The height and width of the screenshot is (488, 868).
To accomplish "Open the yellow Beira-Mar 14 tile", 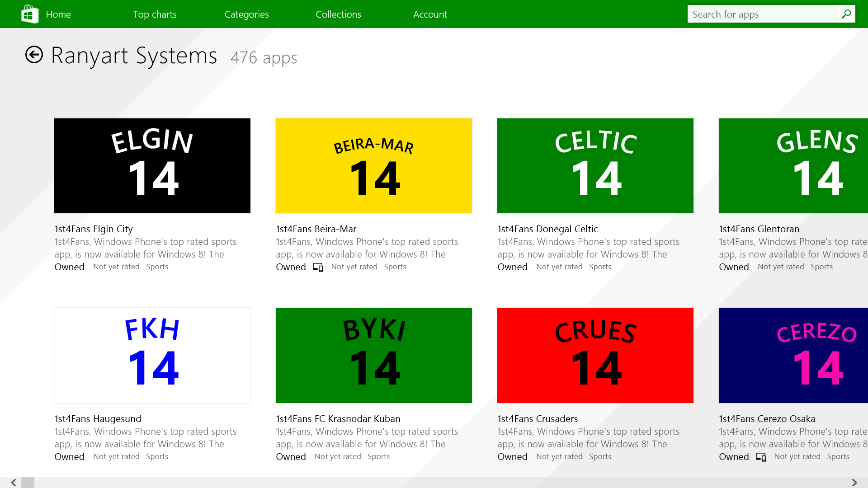I will coord(374,166).
